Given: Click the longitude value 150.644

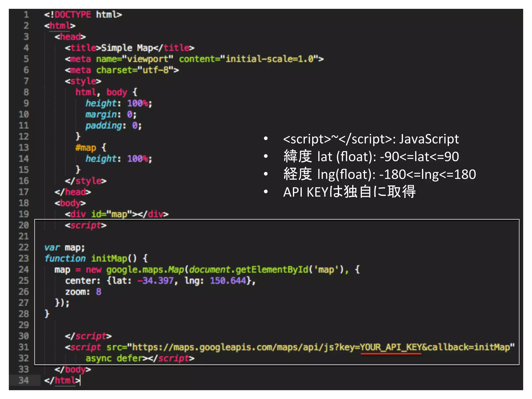Looking at the screenshot, I should (x=228, y=281).
